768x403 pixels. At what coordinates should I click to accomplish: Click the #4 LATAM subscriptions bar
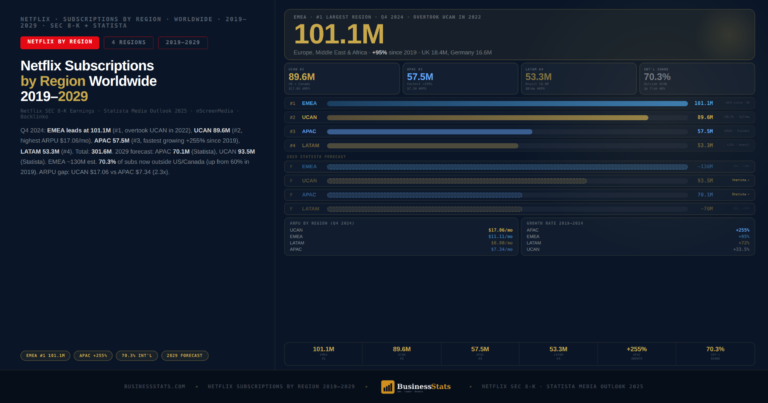pyautogui.click(x=423, y=145)
